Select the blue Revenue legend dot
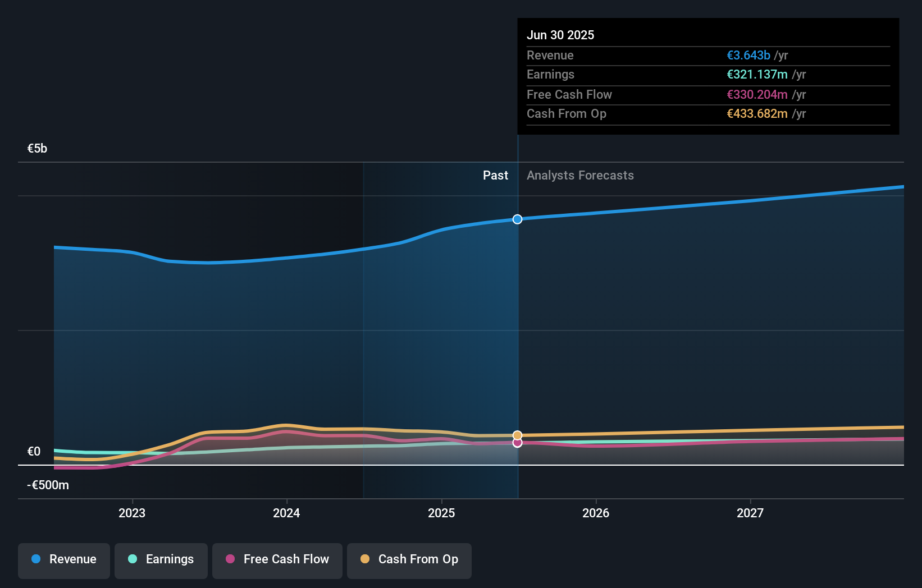 tap(35, 559)
